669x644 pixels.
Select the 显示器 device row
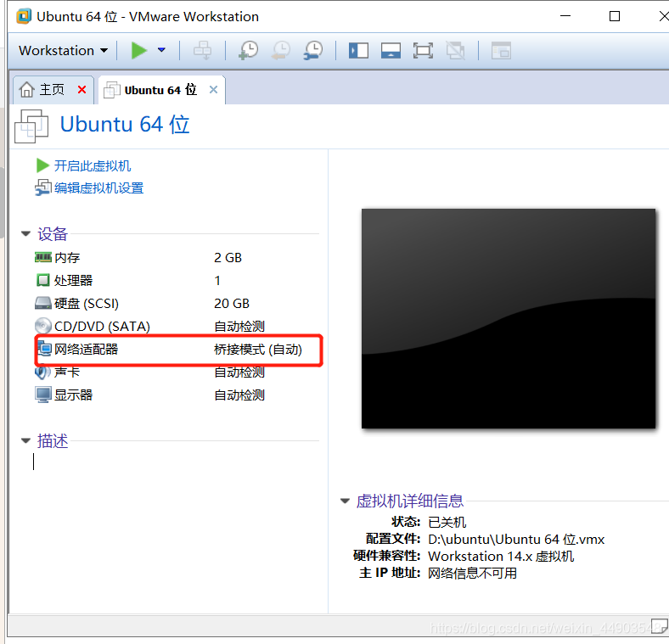177,395
